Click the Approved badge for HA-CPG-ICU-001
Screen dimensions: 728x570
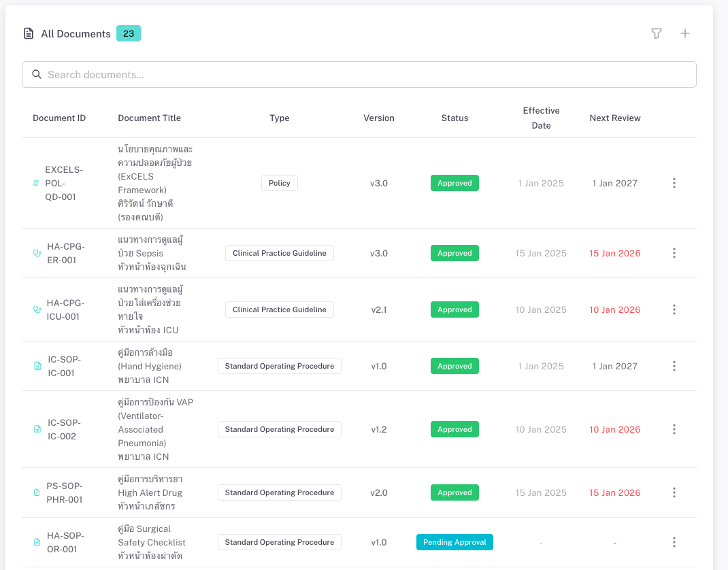click(x=454, y=309)
